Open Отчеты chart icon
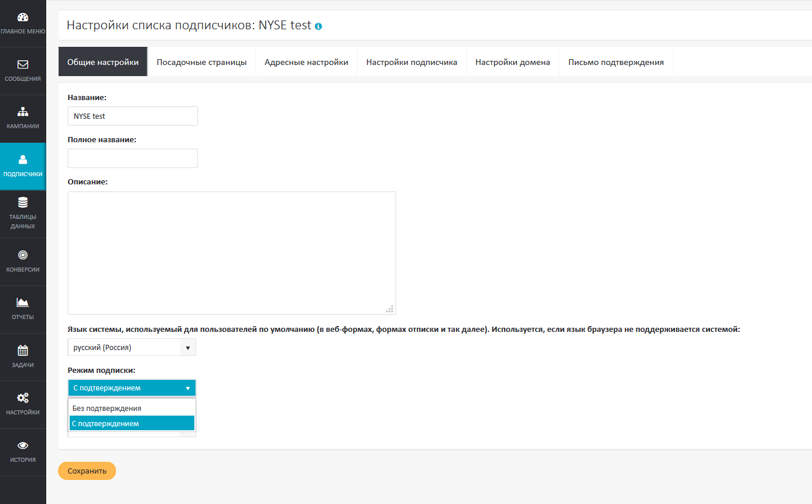The image size is (812, 504). [23, 303]
